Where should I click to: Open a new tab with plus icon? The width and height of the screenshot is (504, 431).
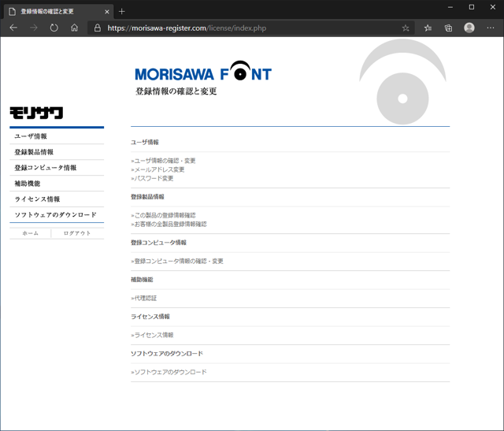(121, 12)
